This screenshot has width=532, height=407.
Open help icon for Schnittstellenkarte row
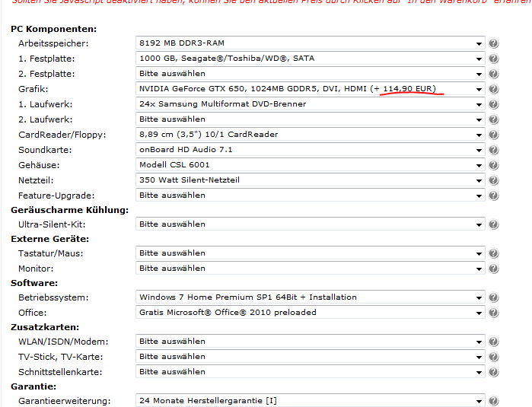pyautogui.click(x=494, y=372)
